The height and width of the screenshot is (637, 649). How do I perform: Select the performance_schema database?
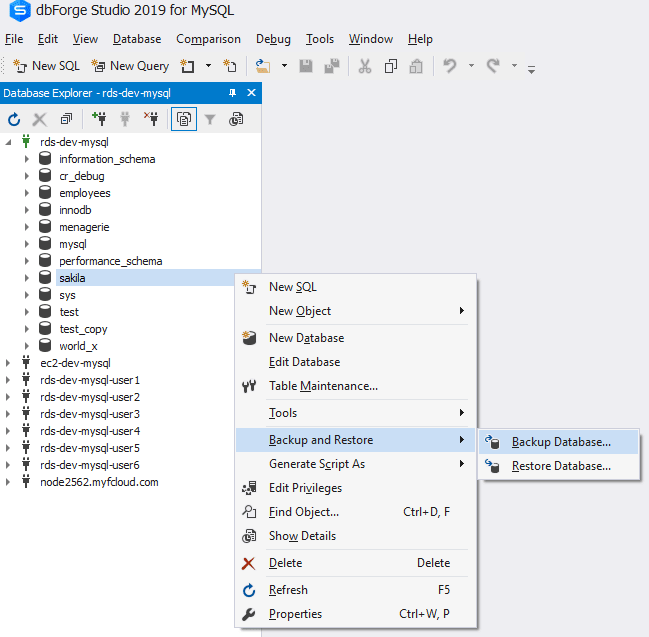tap(111, 261)
